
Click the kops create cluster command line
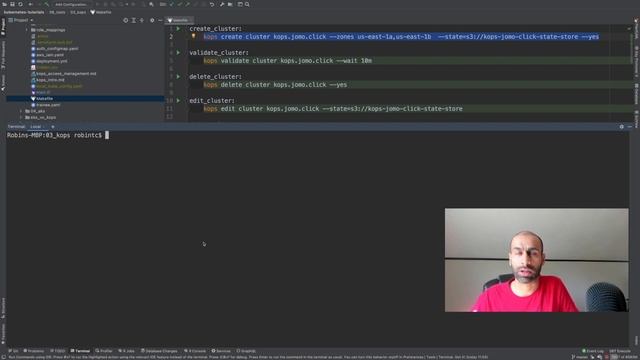(x=401, y=37)
